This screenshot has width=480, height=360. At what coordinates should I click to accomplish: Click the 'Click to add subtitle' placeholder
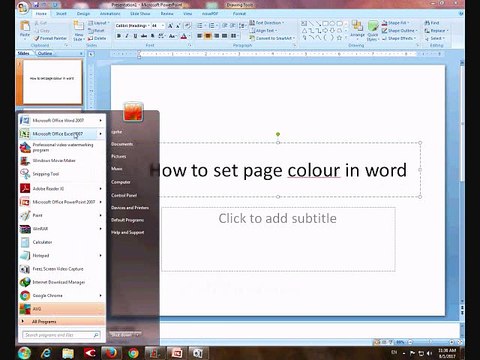pyautogui.click(x=278, y=239)
